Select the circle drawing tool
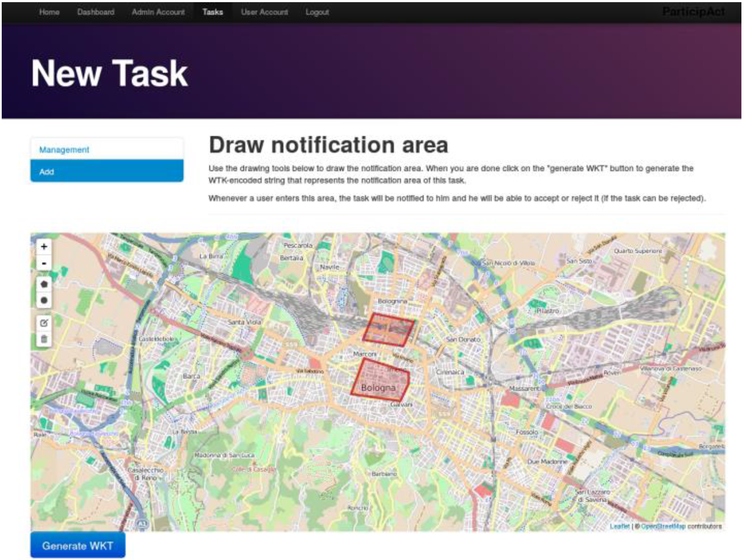Image resolution: width=744 pixels, height=560 pixels. tap(44, 300)
